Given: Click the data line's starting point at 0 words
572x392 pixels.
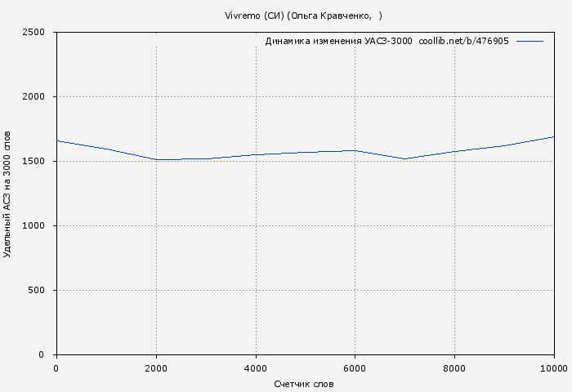Looking at the screenshot, I should tap(57, 140).
